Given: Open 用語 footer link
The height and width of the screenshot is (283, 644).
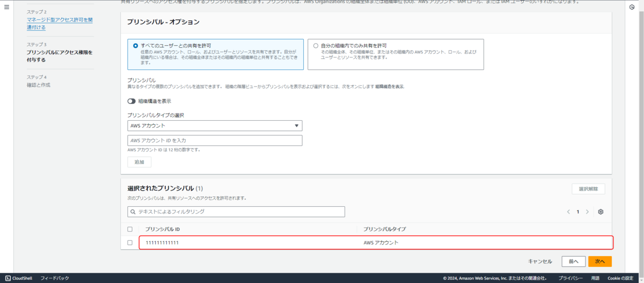Looking at the screenshot, I should [595, 278].
